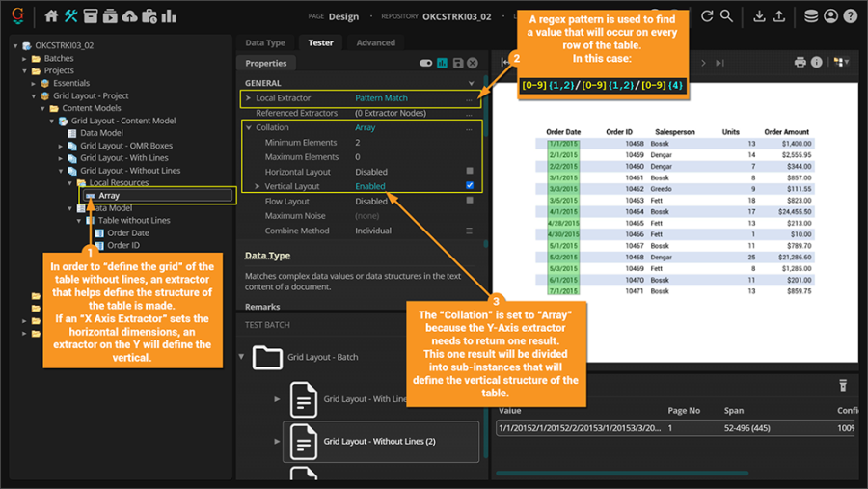Expand the Essentials project

33,83
